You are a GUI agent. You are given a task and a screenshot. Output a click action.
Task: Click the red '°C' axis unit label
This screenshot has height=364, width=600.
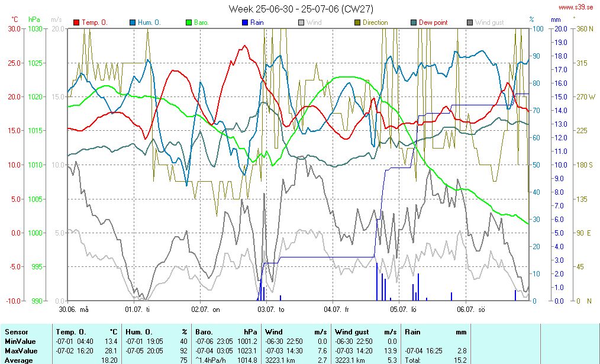click(15, 20)
